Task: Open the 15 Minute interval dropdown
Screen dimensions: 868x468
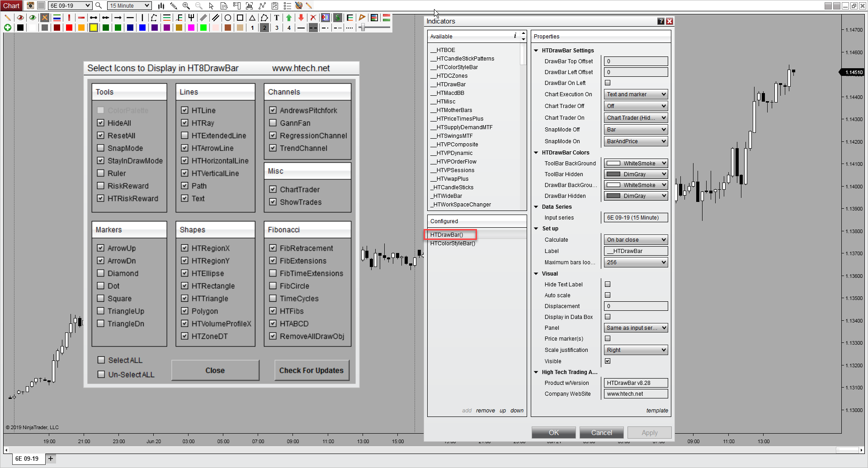Action: coord(129,5)
